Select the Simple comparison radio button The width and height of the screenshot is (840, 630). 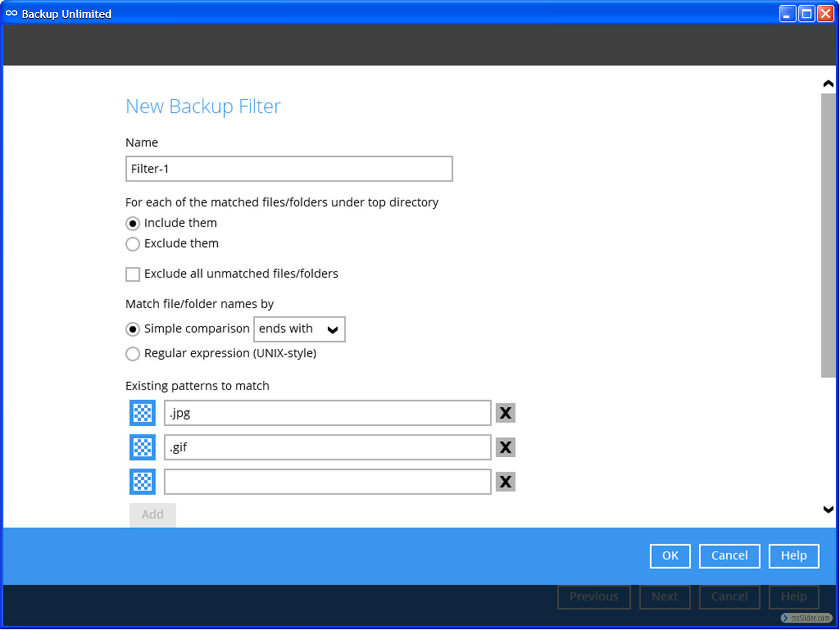pyautogui.click(x=133, y=329)
